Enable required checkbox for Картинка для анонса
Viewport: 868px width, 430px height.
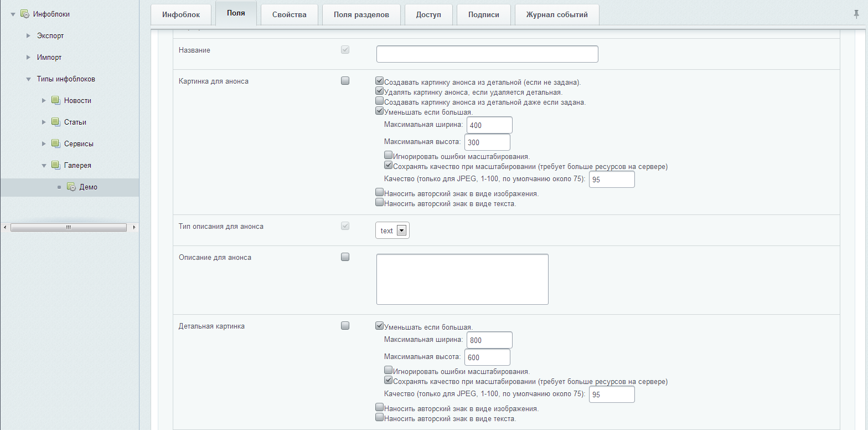point(345,81)
